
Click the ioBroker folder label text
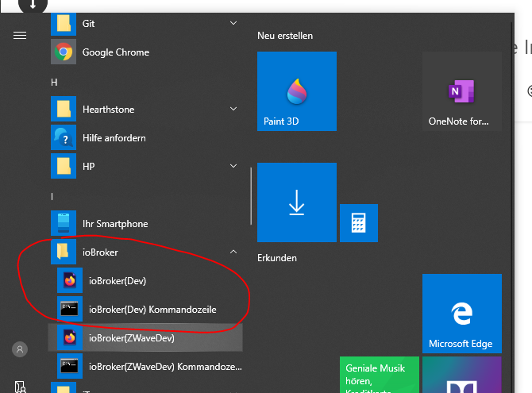100,252
